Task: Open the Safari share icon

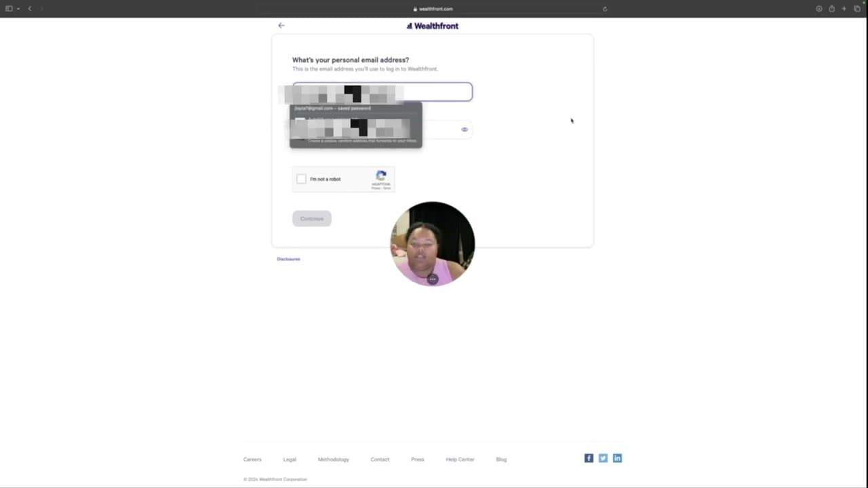Action: 831,9
